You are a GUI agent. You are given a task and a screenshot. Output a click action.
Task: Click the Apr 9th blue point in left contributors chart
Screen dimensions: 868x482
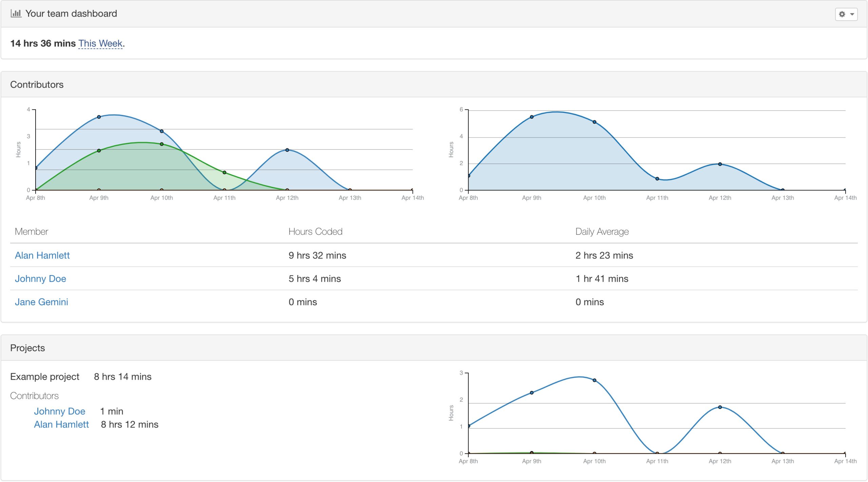pyautogui.click(x=99, y=117)
